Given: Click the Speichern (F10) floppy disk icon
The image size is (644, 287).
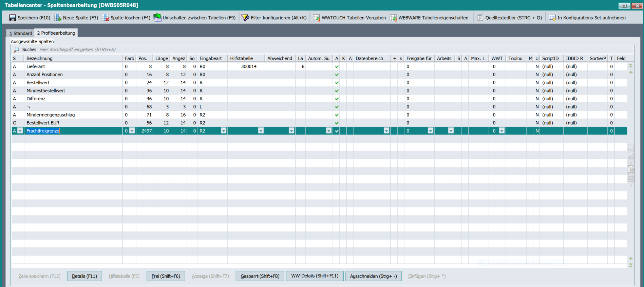Looking at the screenshot, I should coord(13,18).
